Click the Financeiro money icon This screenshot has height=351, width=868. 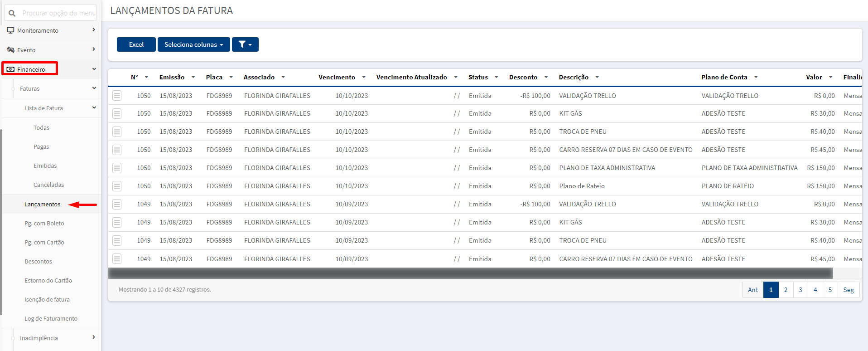[x=10, y=69]
